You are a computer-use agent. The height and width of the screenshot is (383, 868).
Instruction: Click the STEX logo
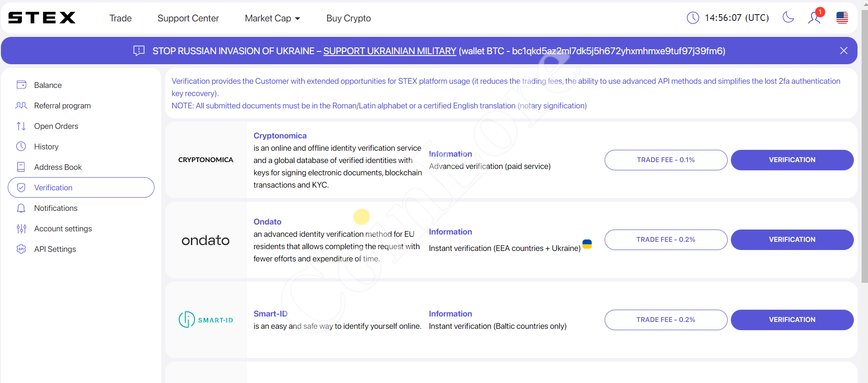click(42, 18)
